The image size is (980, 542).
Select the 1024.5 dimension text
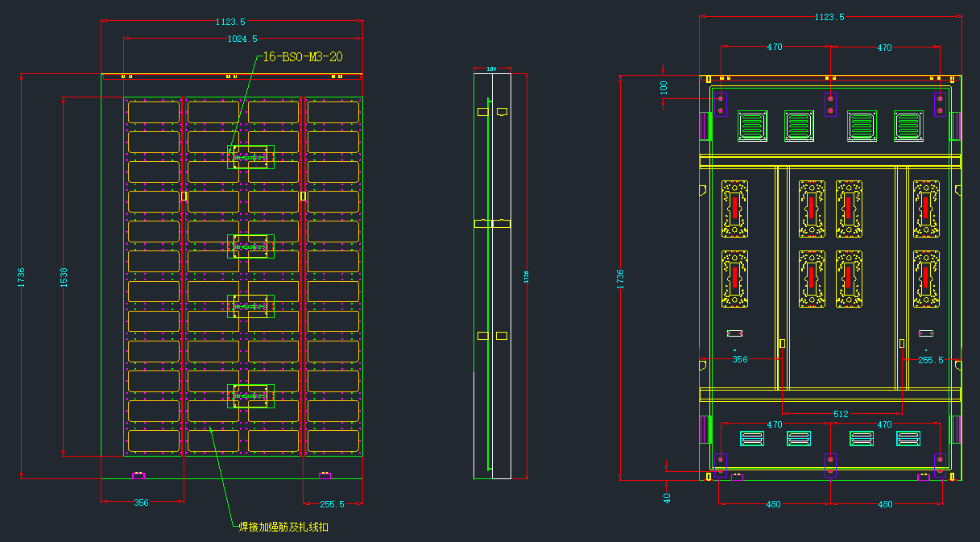[242, 39]
